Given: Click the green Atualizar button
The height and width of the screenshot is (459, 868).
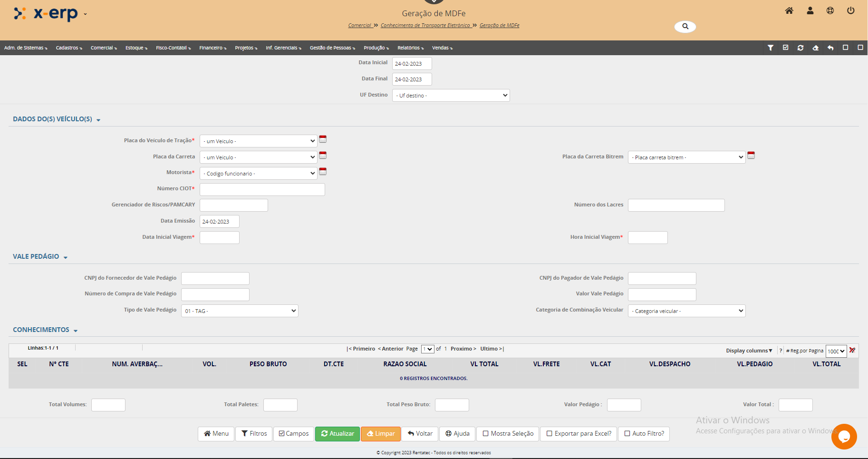Looking at the screenshot, I should point(338,434).
